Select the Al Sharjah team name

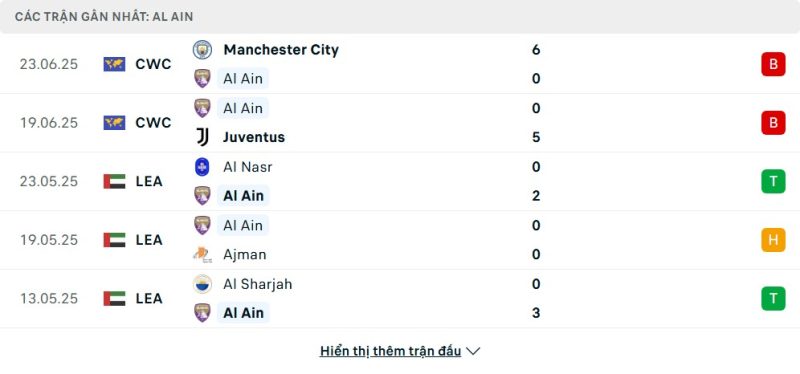(258, 284)
